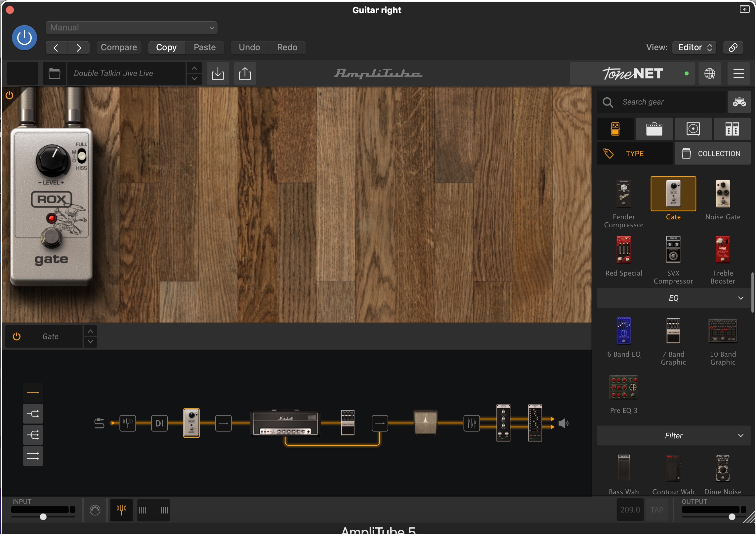Open the View Editor dropdown

694,48
